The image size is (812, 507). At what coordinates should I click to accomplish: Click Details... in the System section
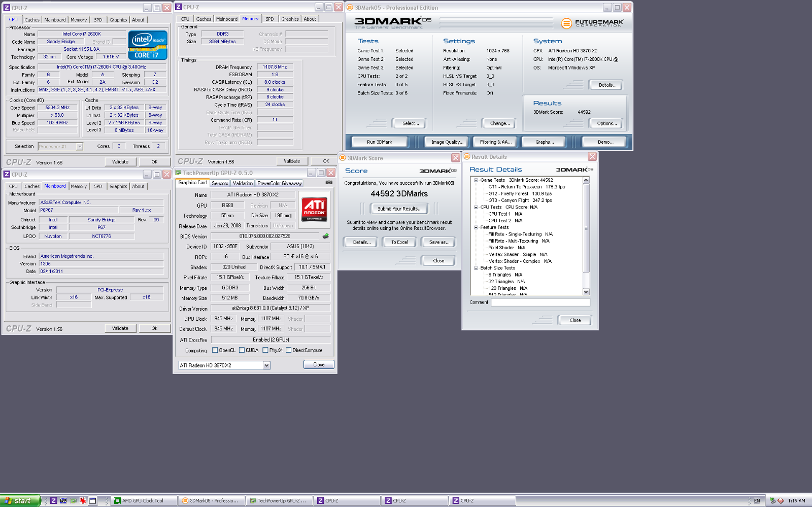coord(607,85)
